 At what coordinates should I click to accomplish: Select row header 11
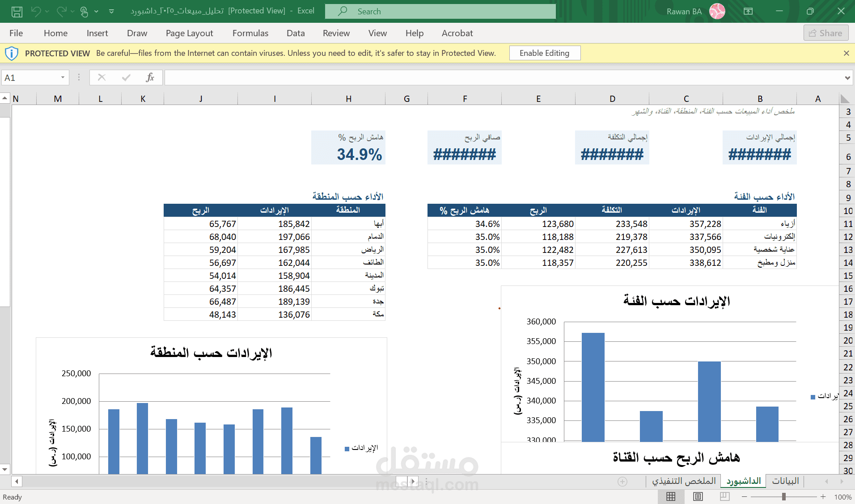point(847,224)
